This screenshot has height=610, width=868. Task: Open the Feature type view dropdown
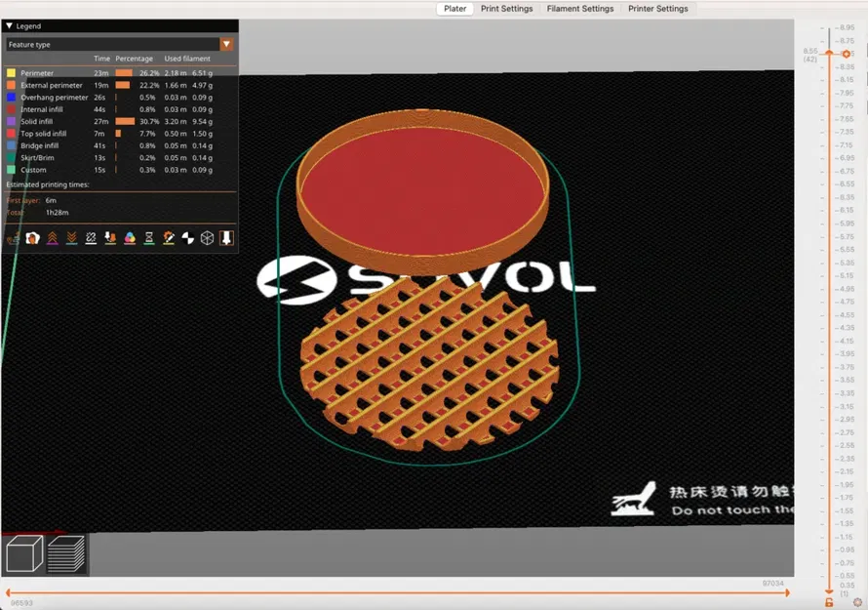120,44
